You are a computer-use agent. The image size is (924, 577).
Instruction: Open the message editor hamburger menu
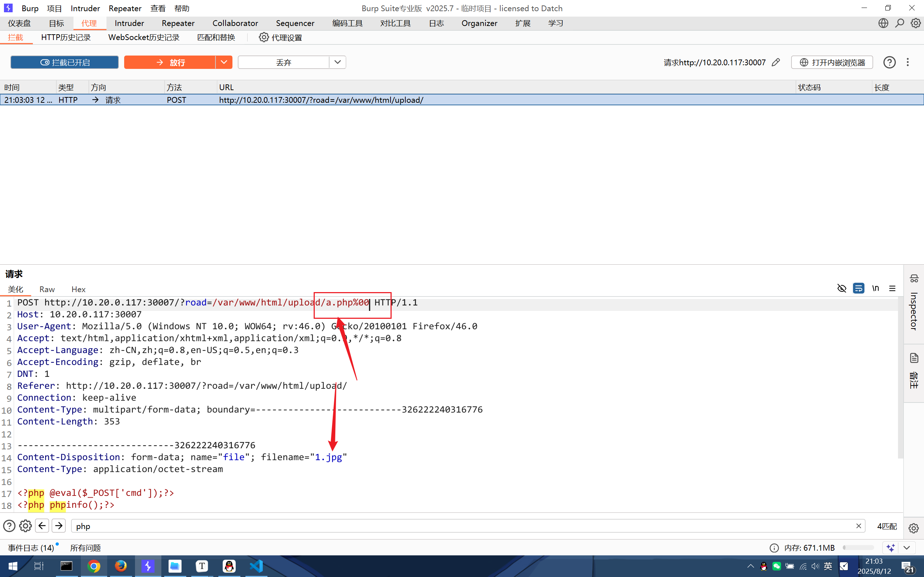(892, 288)
